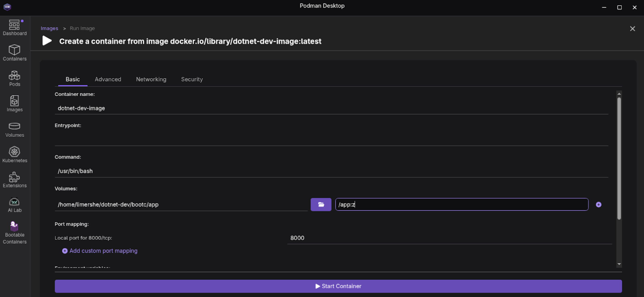Screen dimensions: 644x297
Task: Click the Start Container button
Action: click(338, 286)
